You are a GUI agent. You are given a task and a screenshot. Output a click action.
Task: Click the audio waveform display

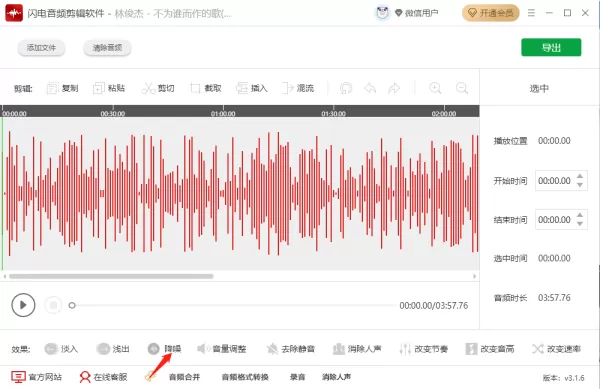pyautogui.click(x=240, y=194)
